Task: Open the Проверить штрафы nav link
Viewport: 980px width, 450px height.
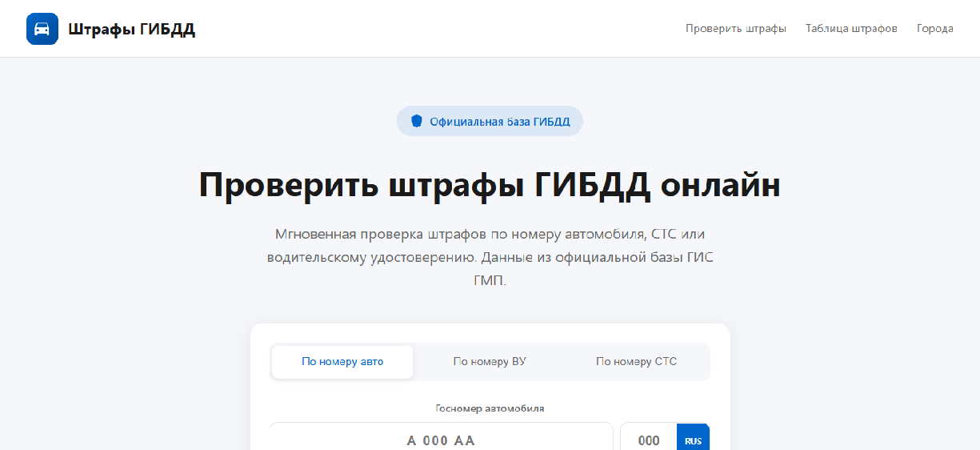Action: pos(736,29)
